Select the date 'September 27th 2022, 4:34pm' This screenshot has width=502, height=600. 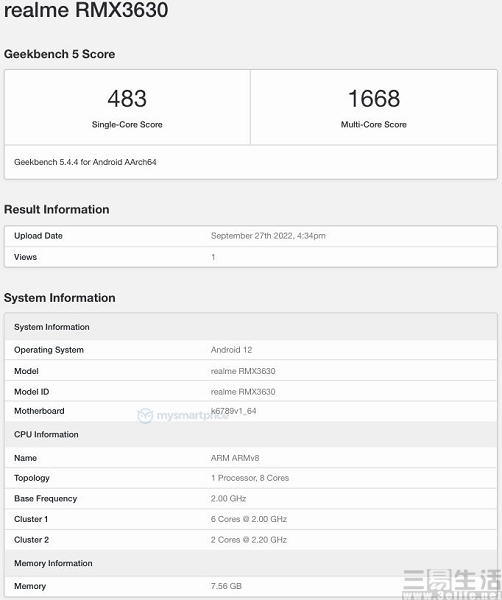coord(268,236)
